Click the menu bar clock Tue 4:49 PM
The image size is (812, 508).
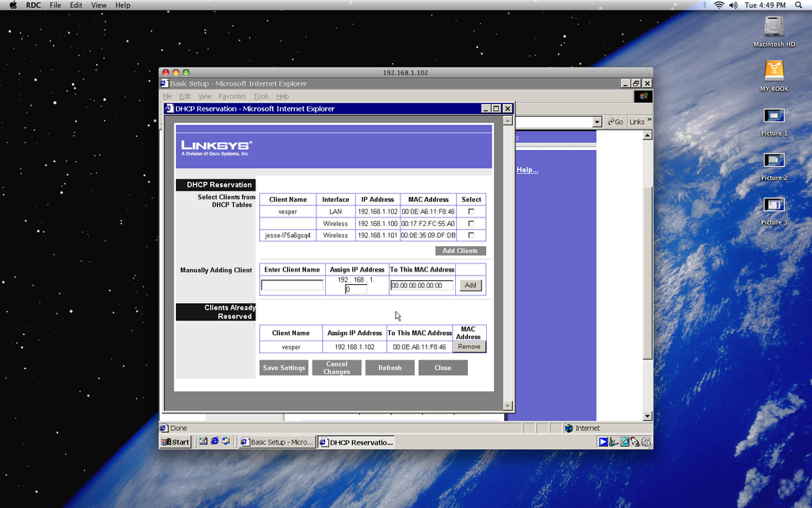[x=765, y=6]
